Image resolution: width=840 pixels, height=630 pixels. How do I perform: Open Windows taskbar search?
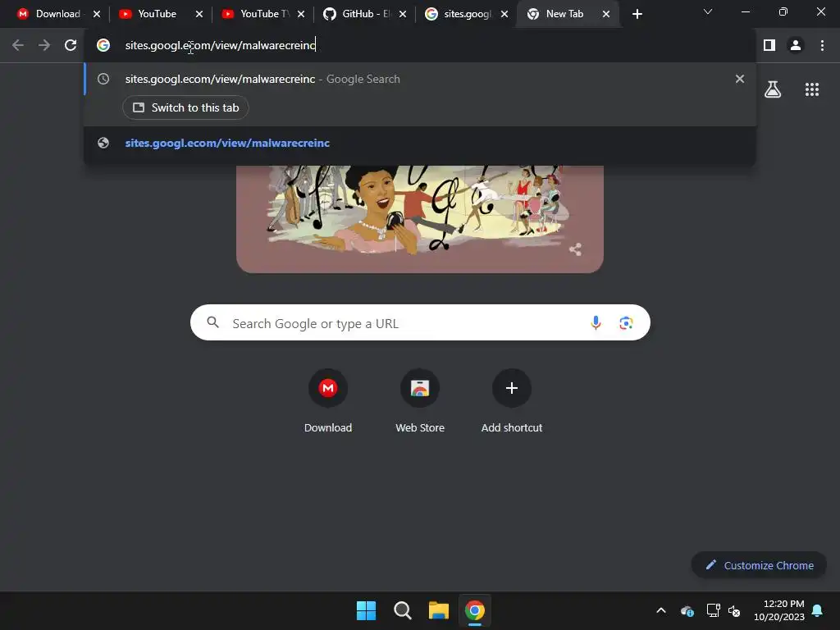[x=402, y=610]
